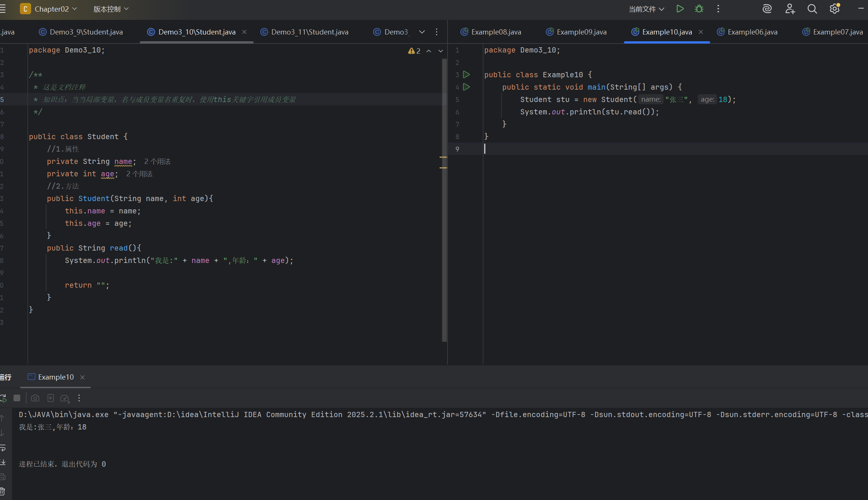Viewport: 868px width, 500px height.
Task: Switch to Example06.java tab
Action: click(x=747, y=32)
